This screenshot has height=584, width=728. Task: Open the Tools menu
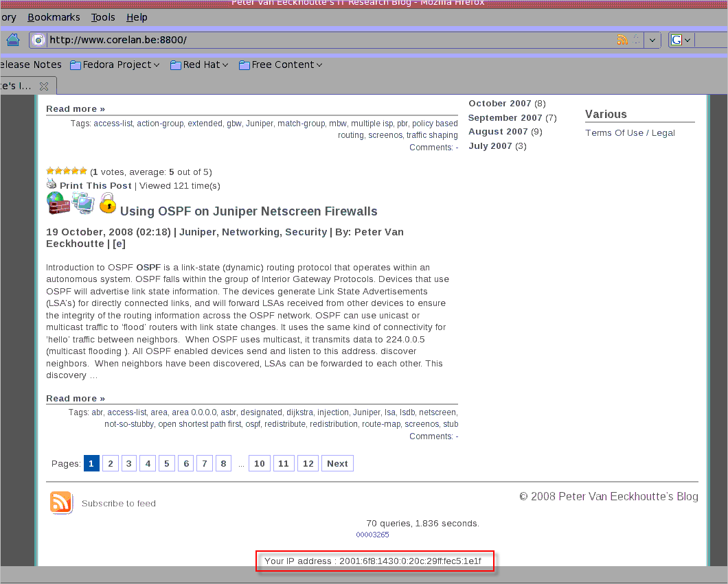[103, 17]
